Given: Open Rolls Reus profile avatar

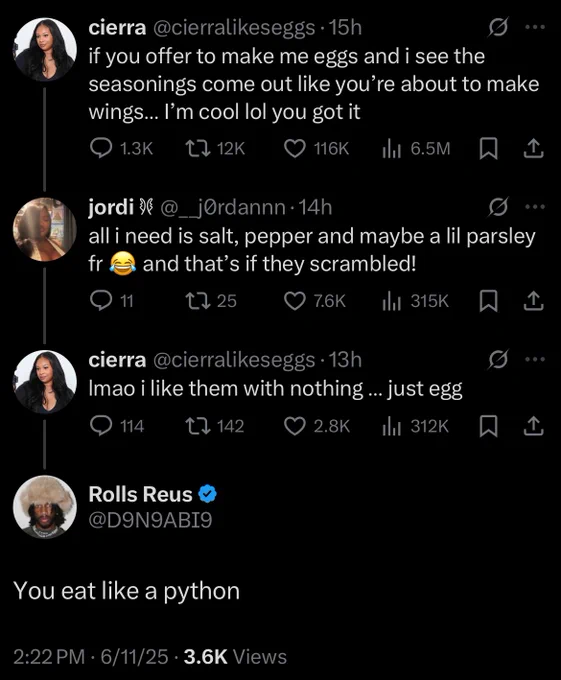Looking at the screenshot, I should click(x=45, y=507).
